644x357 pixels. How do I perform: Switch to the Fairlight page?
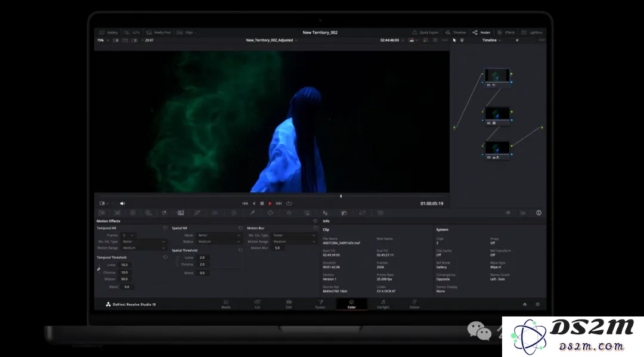[383, 304]
